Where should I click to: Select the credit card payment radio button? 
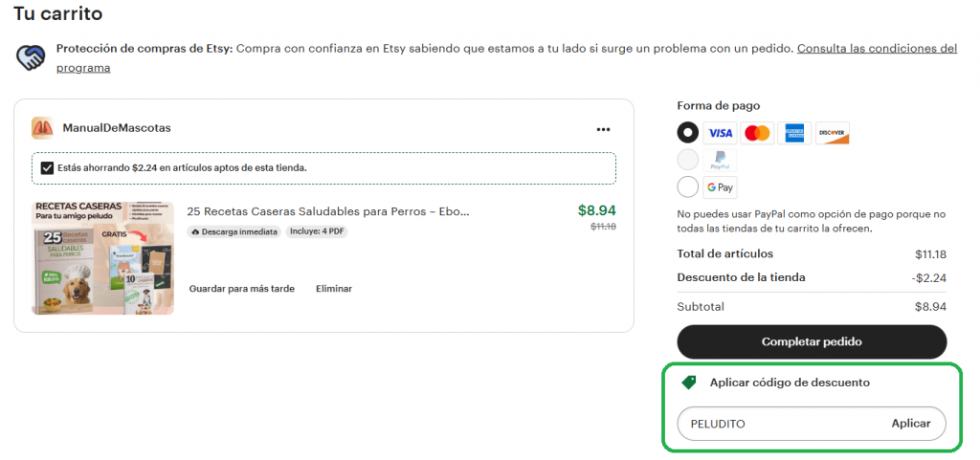click(x=687, y=132)
